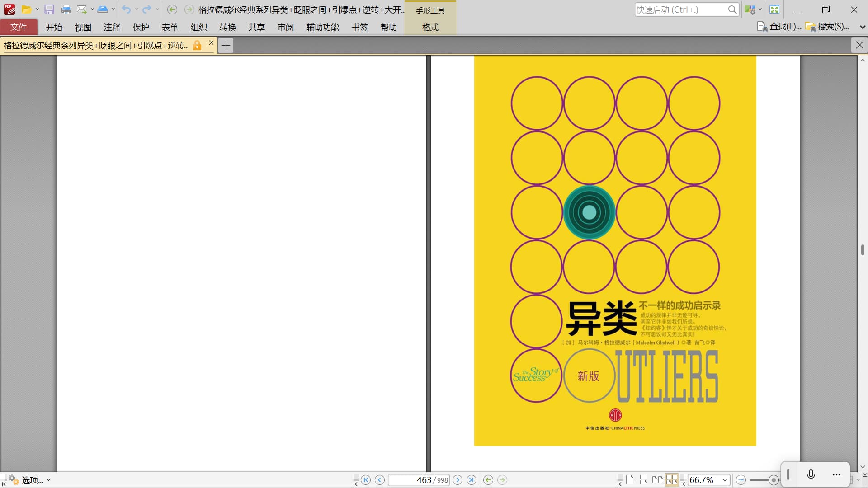Open the 注释 menu tab
This screenshot has height=488, width=868.
click(x=112, y=27)
